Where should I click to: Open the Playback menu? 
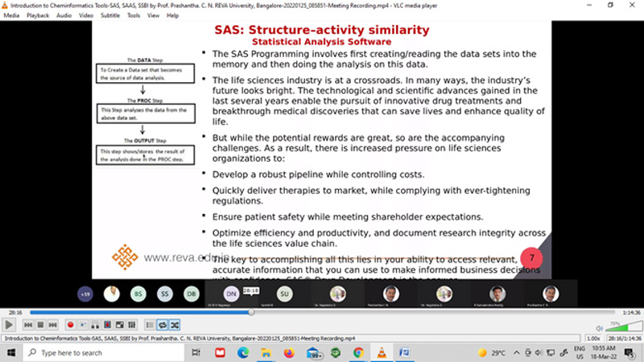click(38, 15)
